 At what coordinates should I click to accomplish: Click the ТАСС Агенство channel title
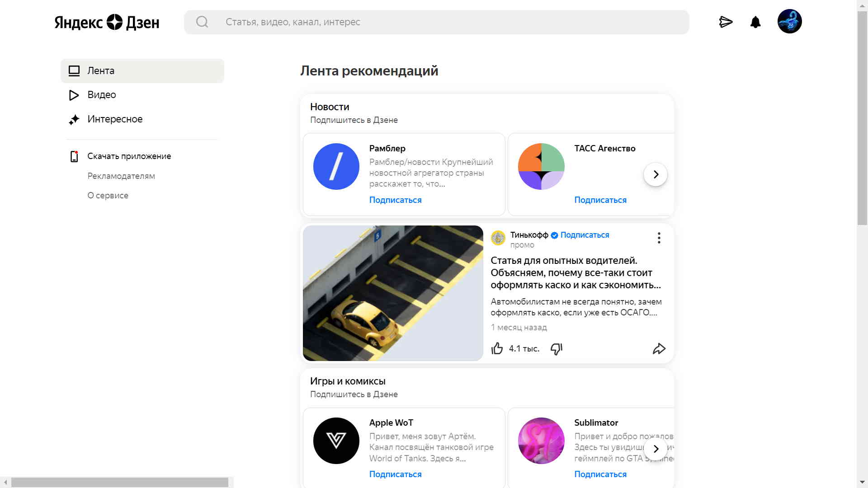pyautogui.click(x=604, y=149)
